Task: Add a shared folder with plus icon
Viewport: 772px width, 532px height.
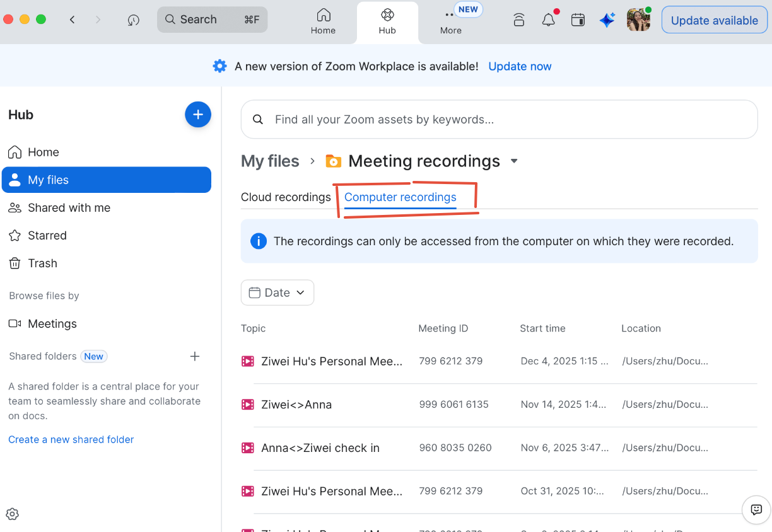Action: [x=195, y=356]
